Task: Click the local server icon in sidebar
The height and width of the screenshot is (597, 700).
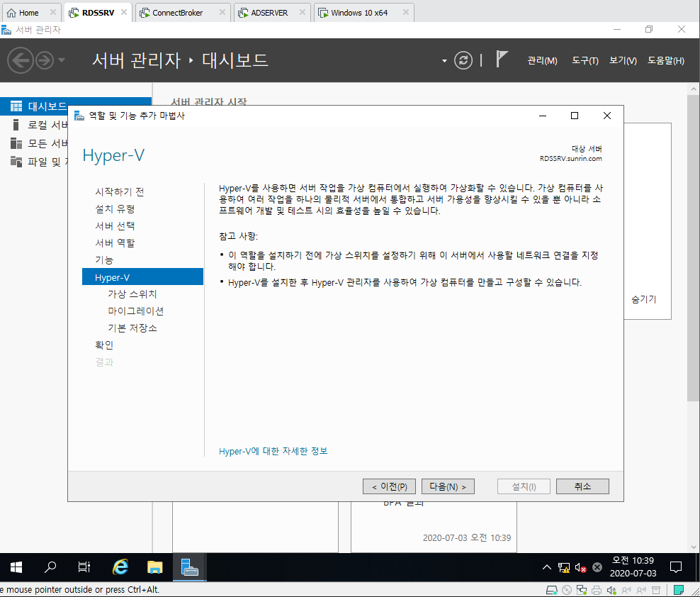Action: tap(16, 125)
